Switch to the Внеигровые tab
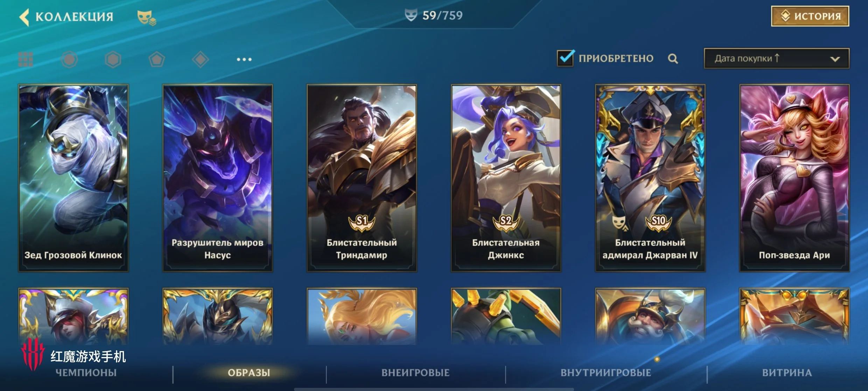Image resolution: width=868 pixels, height=391 pixels. coord(415,372)
